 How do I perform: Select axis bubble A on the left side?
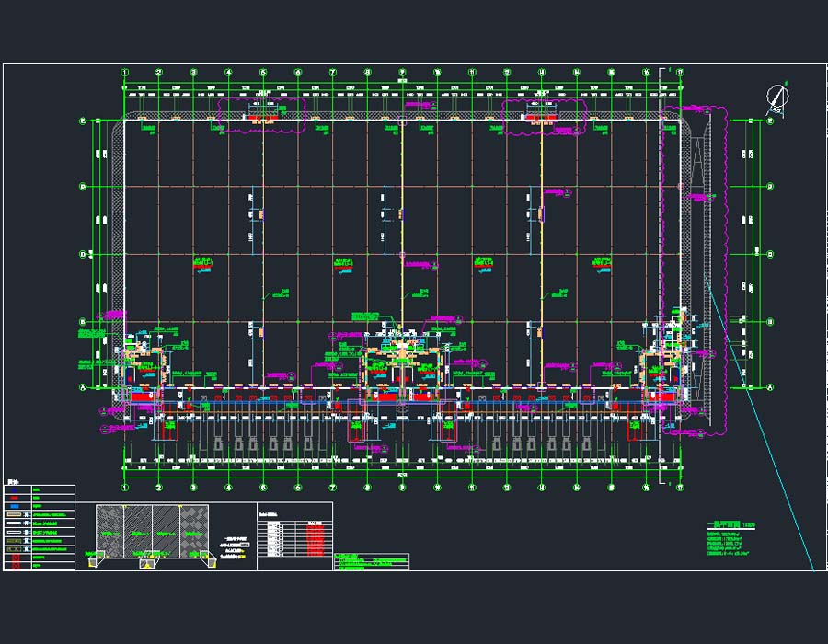83,387
